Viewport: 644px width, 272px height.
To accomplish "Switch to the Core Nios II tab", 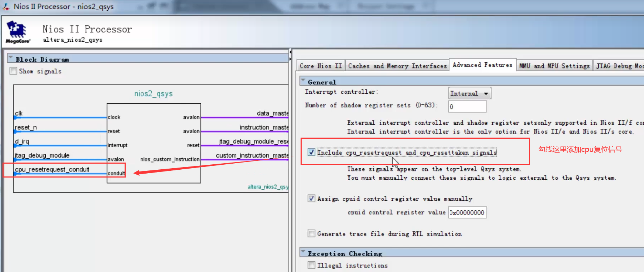I will pyautogui.click(x=321, y=66).
